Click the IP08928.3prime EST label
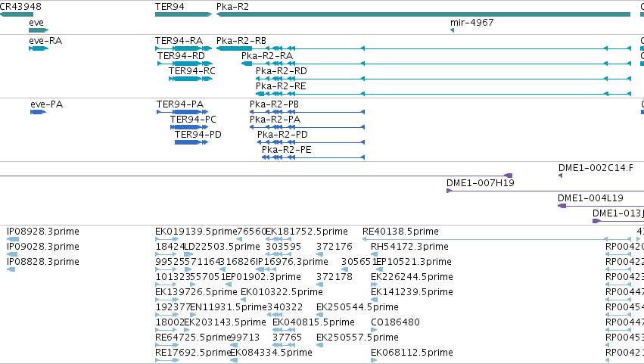 [42, 232]
